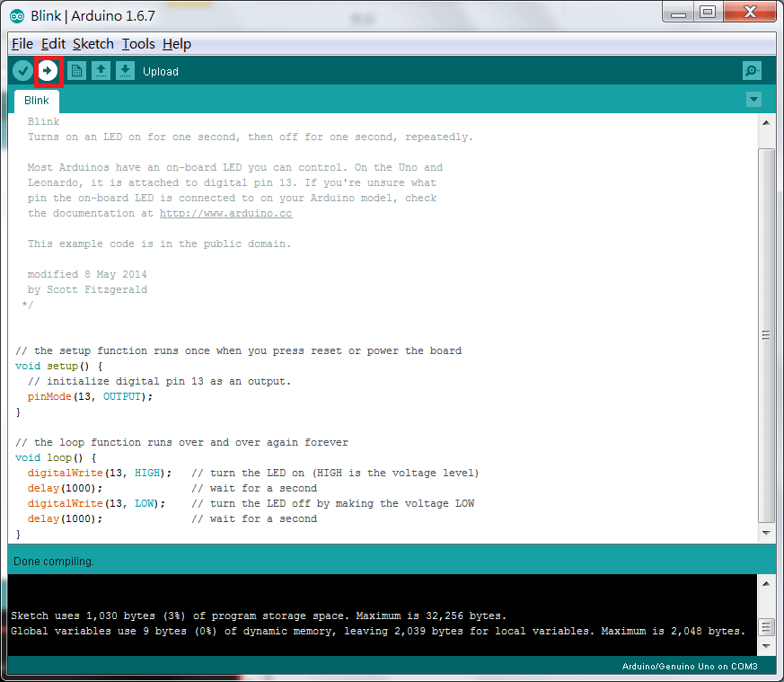
Task: Click 'Arduino/Genuino Uno on COM3' board status
Action: (x=690, y=667)
